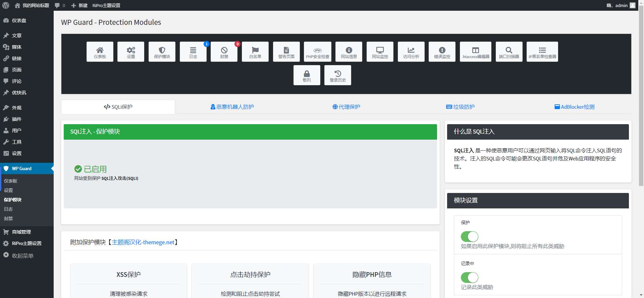Toggle the 记录中 logging switch
Image resolution: width=644 pixels, height=298 pixels.
(470, 278)
